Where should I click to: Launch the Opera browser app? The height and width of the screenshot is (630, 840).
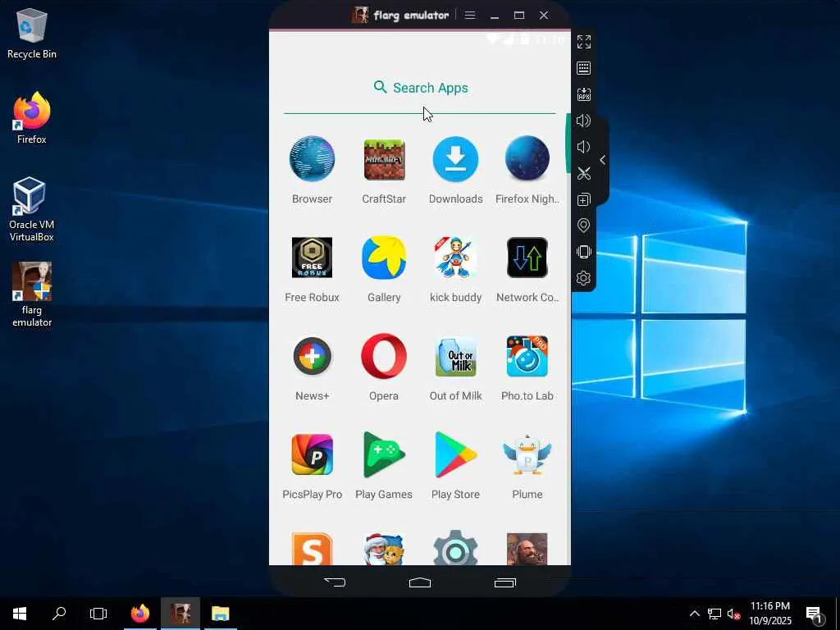(384, 356)
